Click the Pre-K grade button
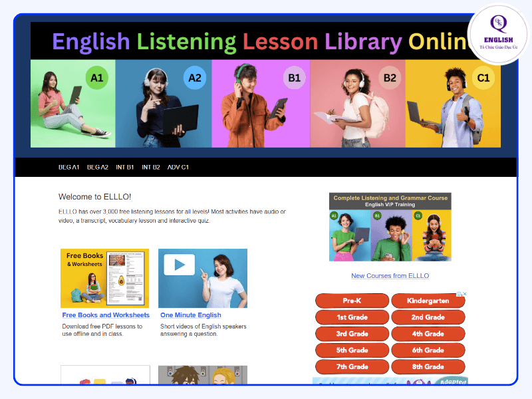 click(352, 301)
